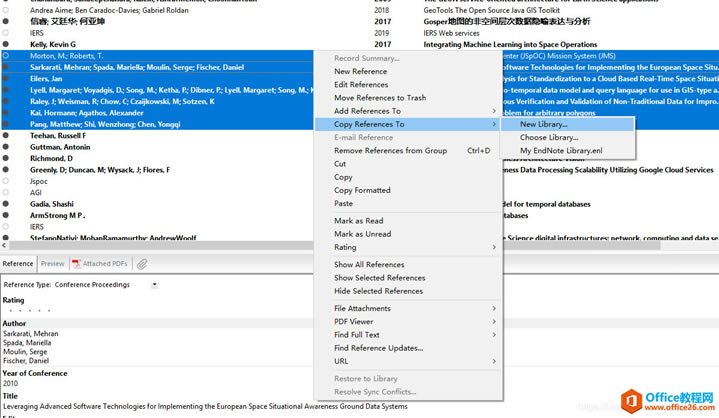
Task: Toggle read status dot for Richmond, D
Action: click(6, 159)
